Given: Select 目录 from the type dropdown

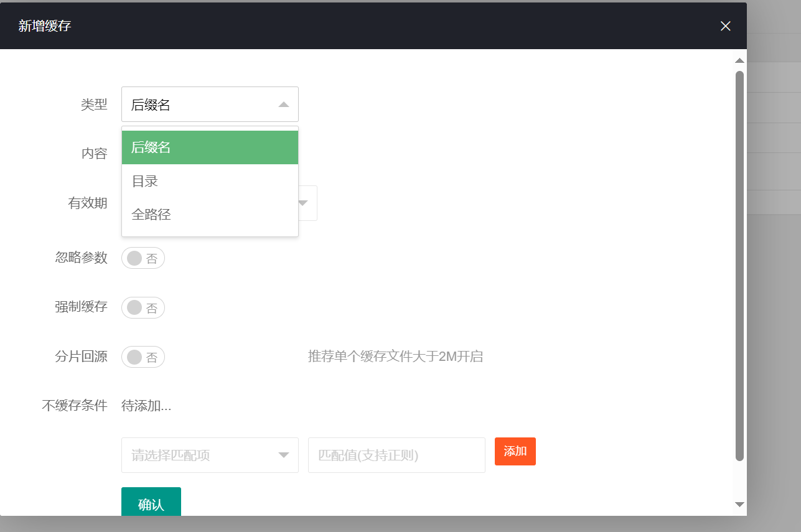Looking at the screenshot, I should [x=210, y=180].
